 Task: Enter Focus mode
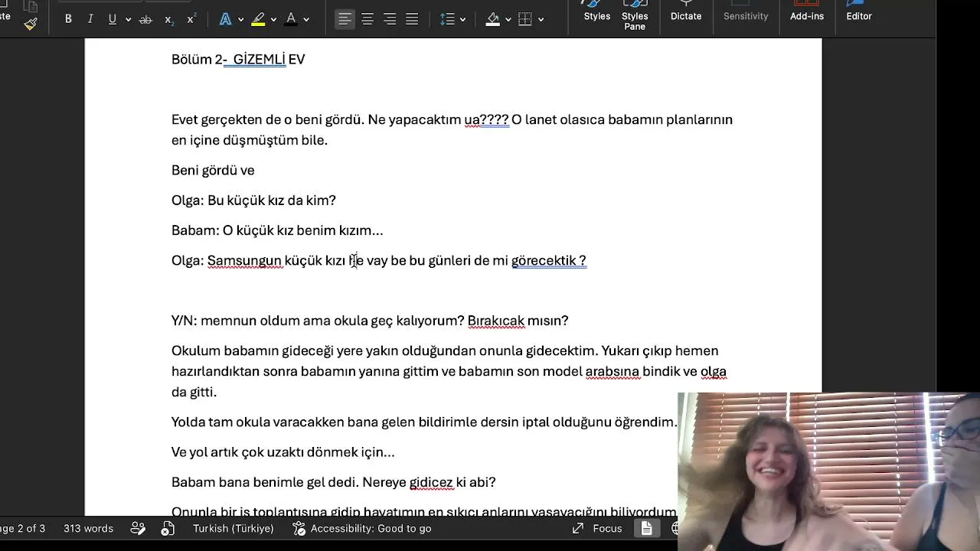pyautogui.click(x=597, y=528)
